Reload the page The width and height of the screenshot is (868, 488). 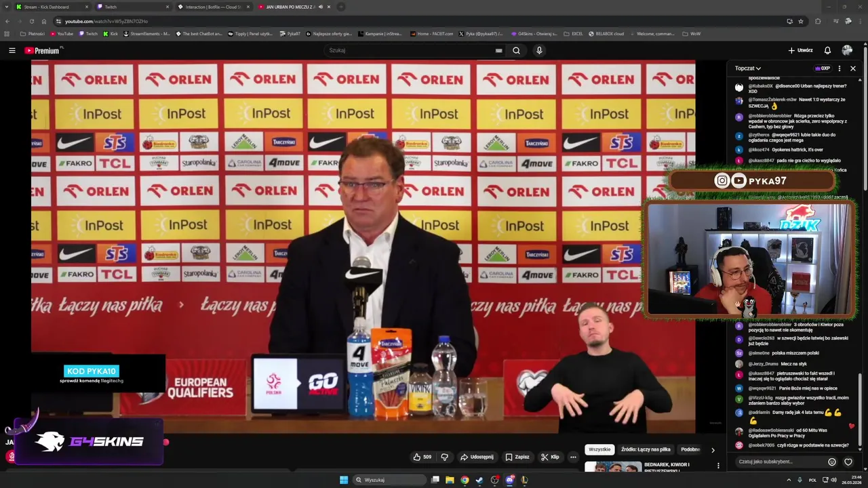click(x=31, y=21)
